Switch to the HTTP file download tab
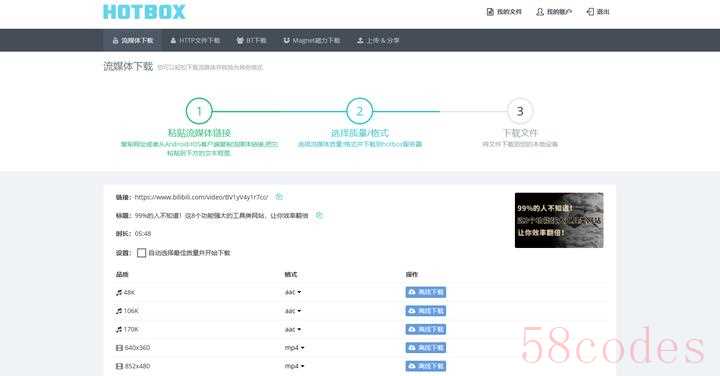Viewport: 720px width, 376px height. (195, 40)
